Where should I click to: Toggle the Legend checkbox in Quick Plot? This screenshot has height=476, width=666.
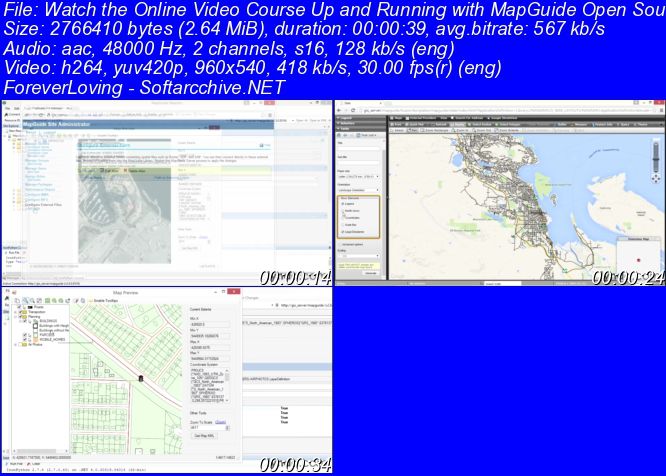(x=342, y=204)
